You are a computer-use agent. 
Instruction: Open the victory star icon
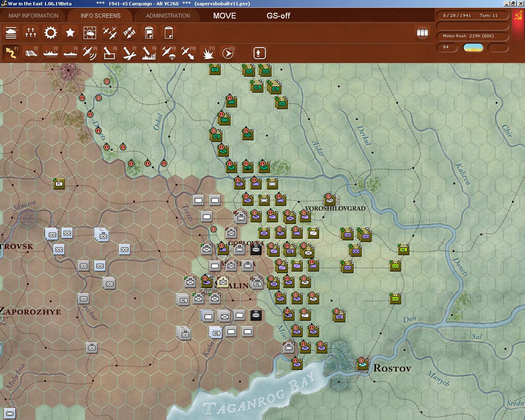coord(70,32)
